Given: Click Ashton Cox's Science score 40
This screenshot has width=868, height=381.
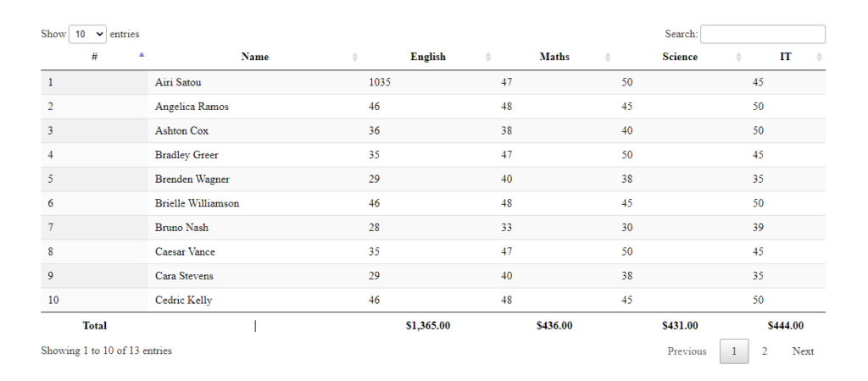Looking at the screenshot, I should coord(626,131).
